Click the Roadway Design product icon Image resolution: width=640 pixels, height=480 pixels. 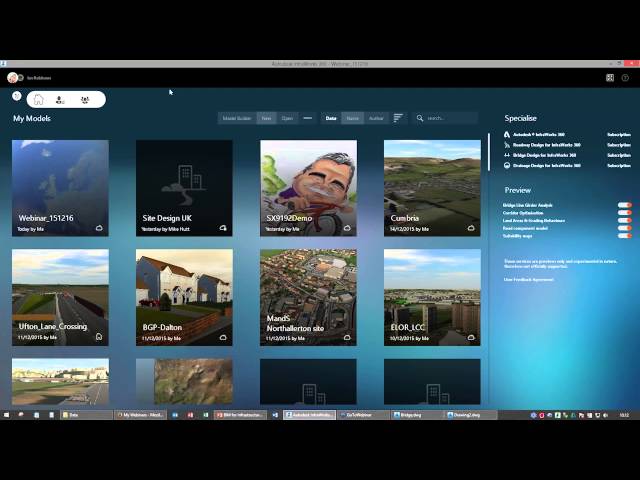[507, 145]
